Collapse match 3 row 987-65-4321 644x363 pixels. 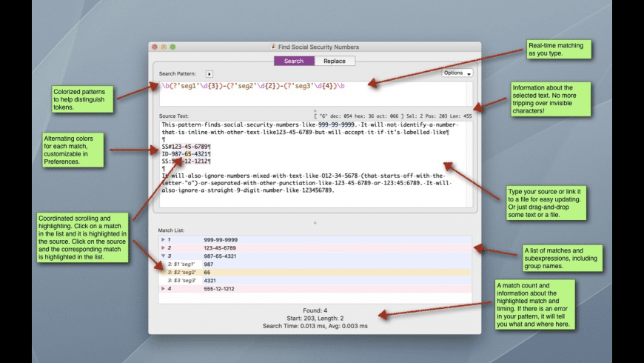click(163, 256)
